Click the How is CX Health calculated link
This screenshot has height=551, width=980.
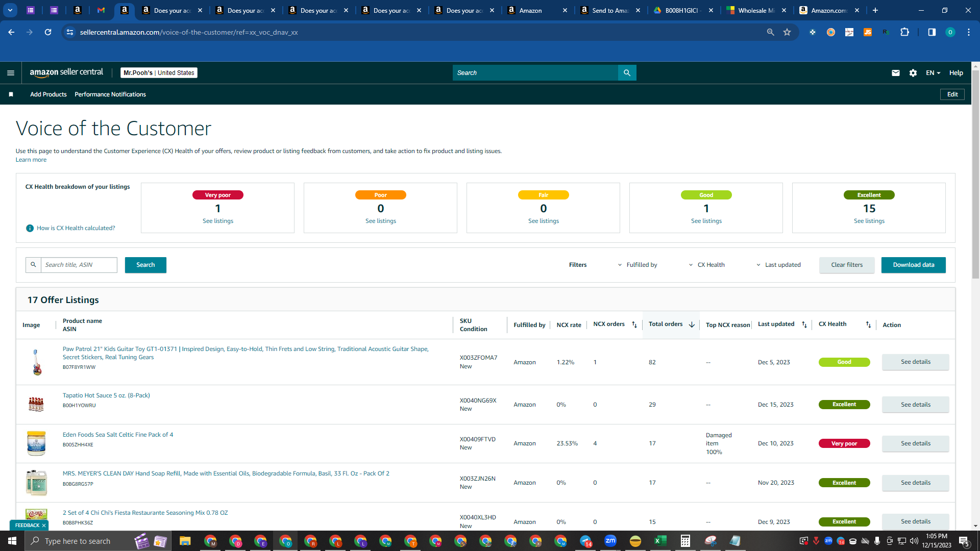[x=76, y=228]
